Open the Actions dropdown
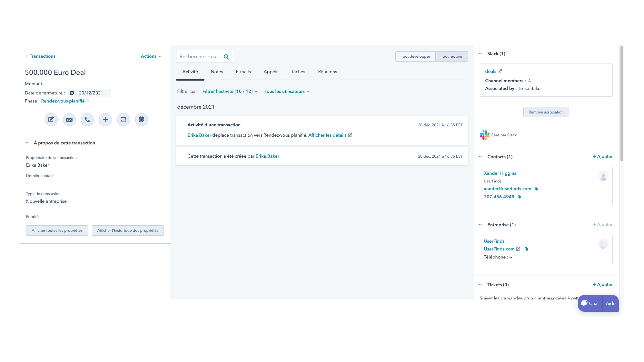Screen dimensions: 644x362 (151, 56)
